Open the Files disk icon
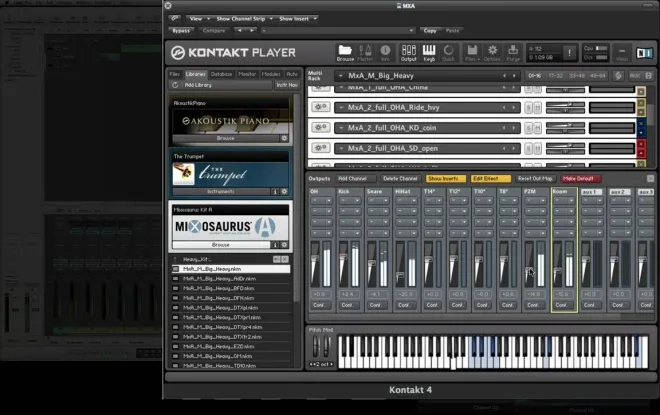This screenshot has height=415, width=660. pos(472,53)
